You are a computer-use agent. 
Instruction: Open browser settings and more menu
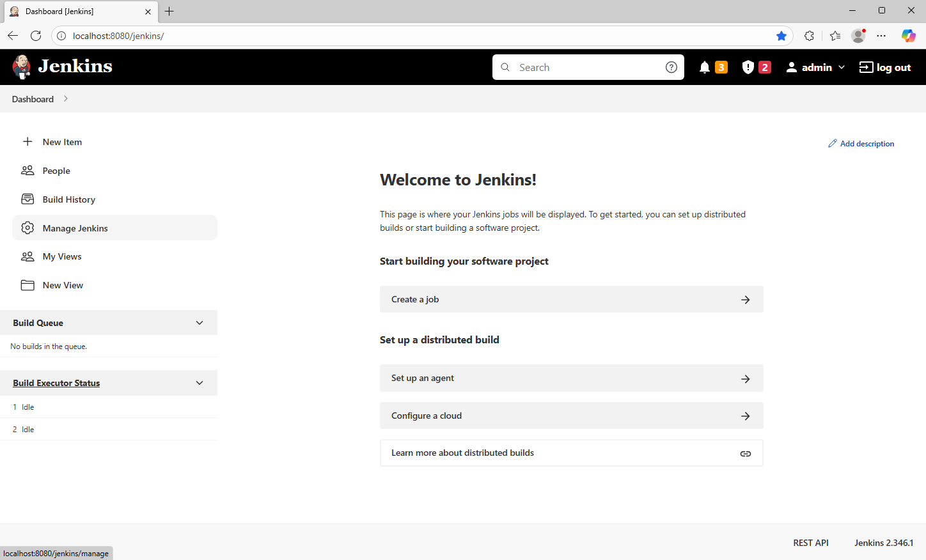[x=881, y=36]
